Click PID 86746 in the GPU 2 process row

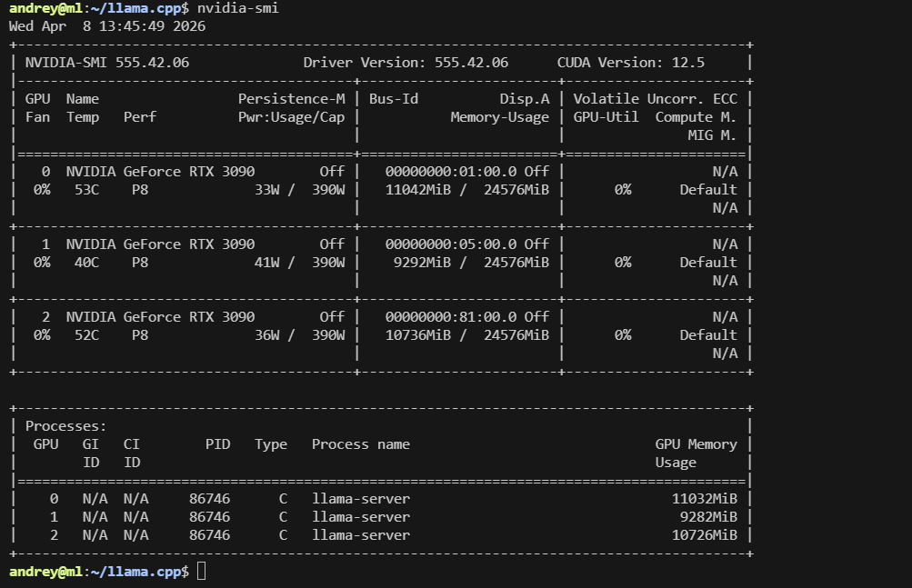(209, 535)
